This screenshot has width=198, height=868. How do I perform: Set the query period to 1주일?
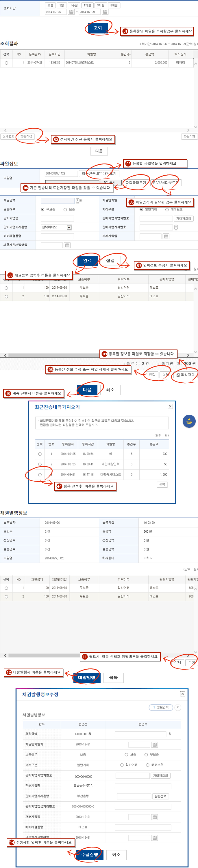click(74, 5)
